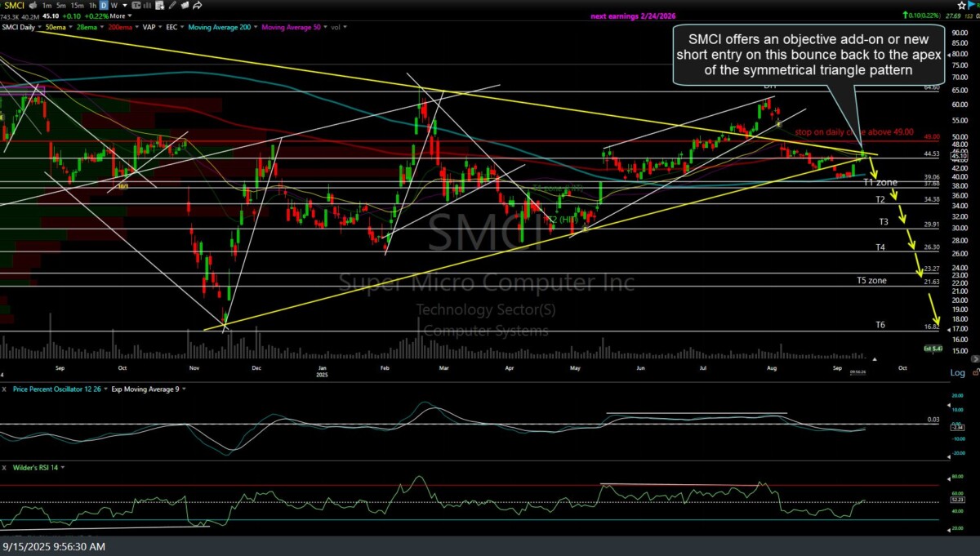
Task: Click the share arrow icon
Action: pos(198,6)
